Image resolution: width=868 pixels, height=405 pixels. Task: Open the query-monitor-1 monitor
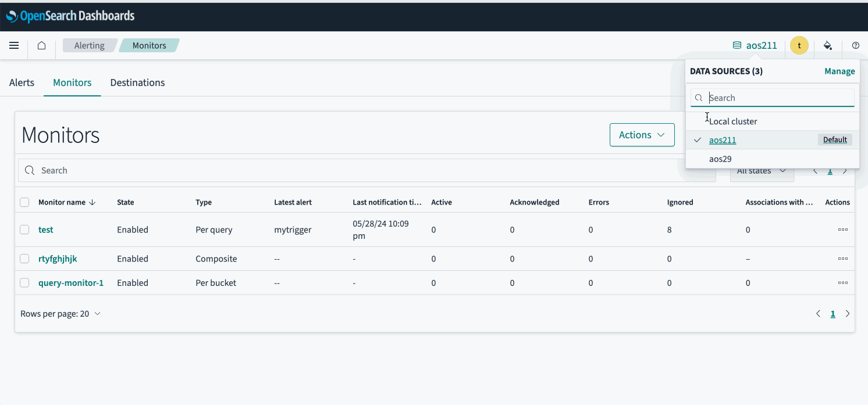coord(71,283)
